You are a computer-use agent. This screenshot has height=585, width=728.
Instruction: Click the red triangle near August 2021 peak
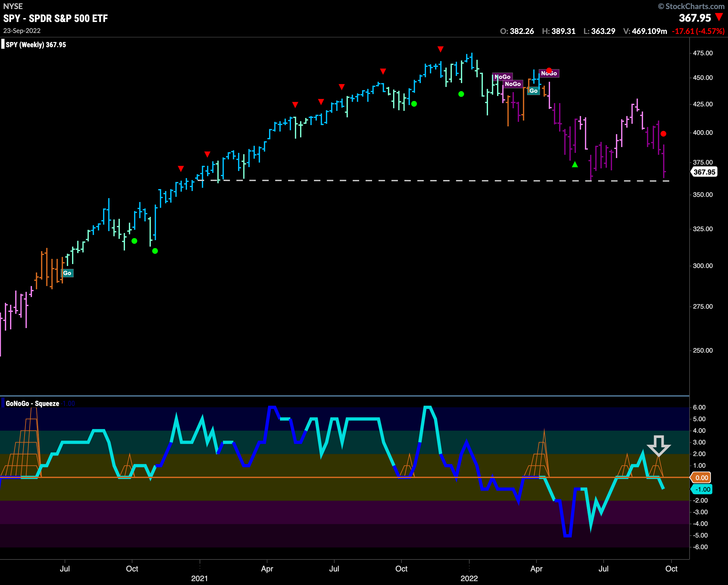tap(383, 72)
